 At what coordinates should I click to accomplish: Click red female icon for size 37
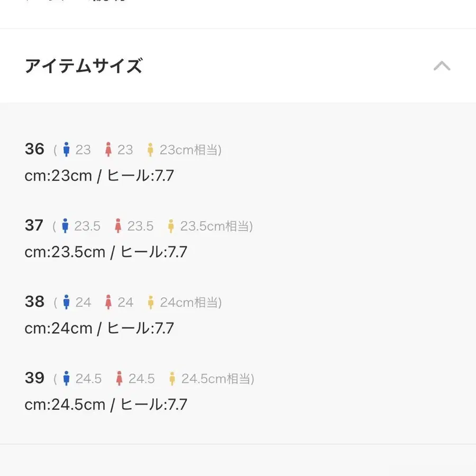(x=118, y=226)
